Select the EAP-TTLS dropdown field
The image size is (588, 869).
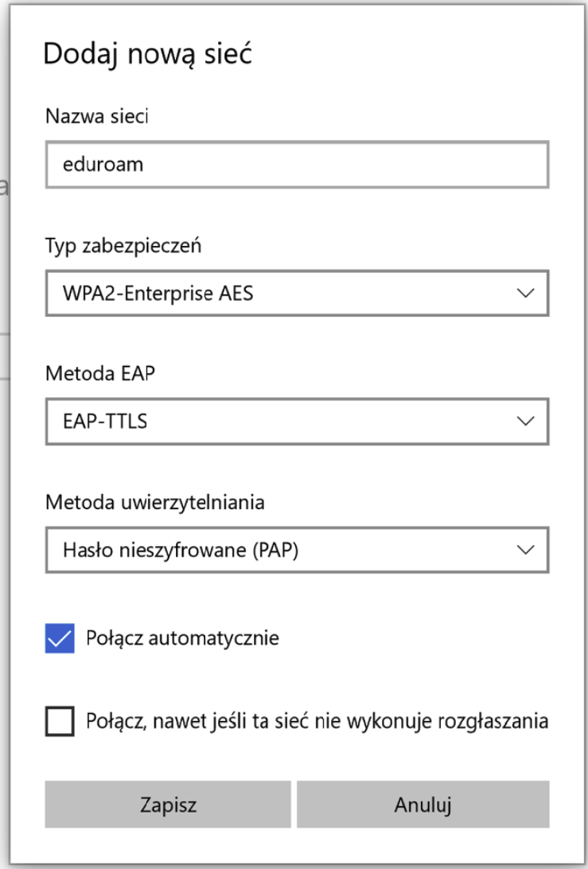294,422
